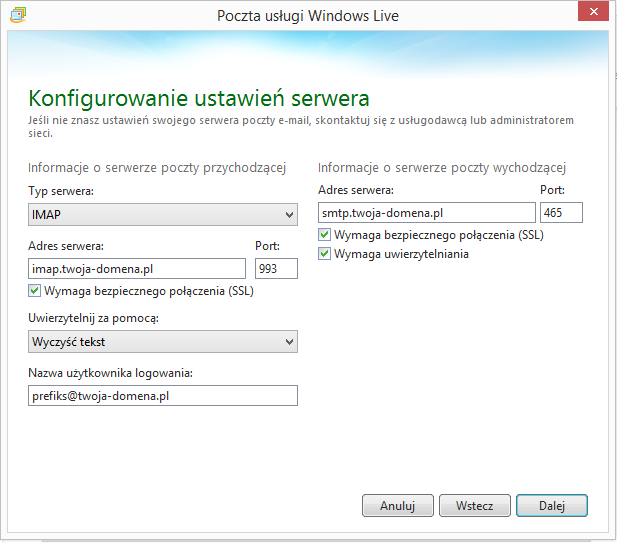Image resolution: width=617 pixels, height=543 pixels.
Task: Click the incoming server address field imap.twoja-domena.pl
Action: click(x=137, y=269)
